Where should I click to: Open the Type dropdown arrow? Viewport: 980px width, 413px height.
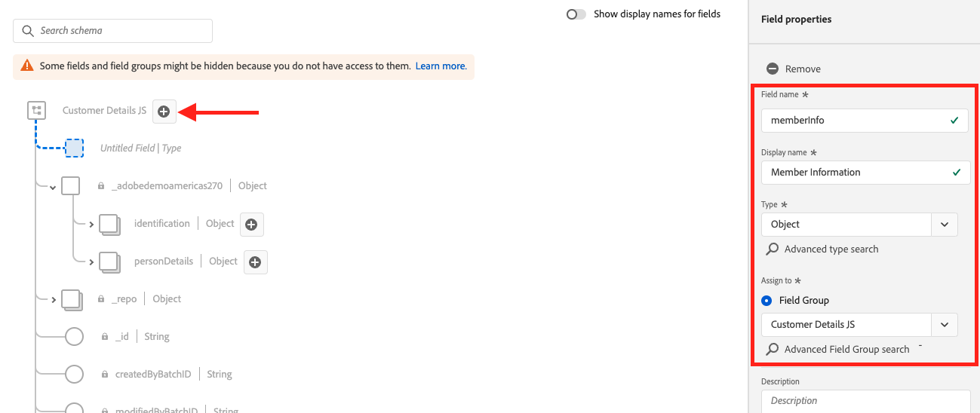[945, 225]
